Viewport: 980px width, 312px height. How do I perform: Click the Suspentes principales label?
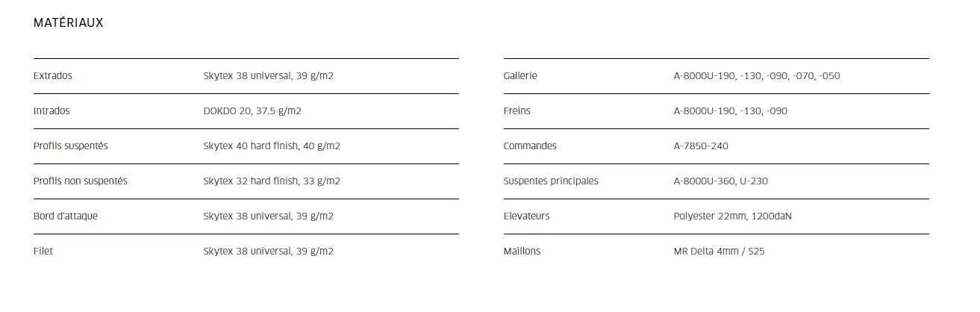(x=551, y=181)
